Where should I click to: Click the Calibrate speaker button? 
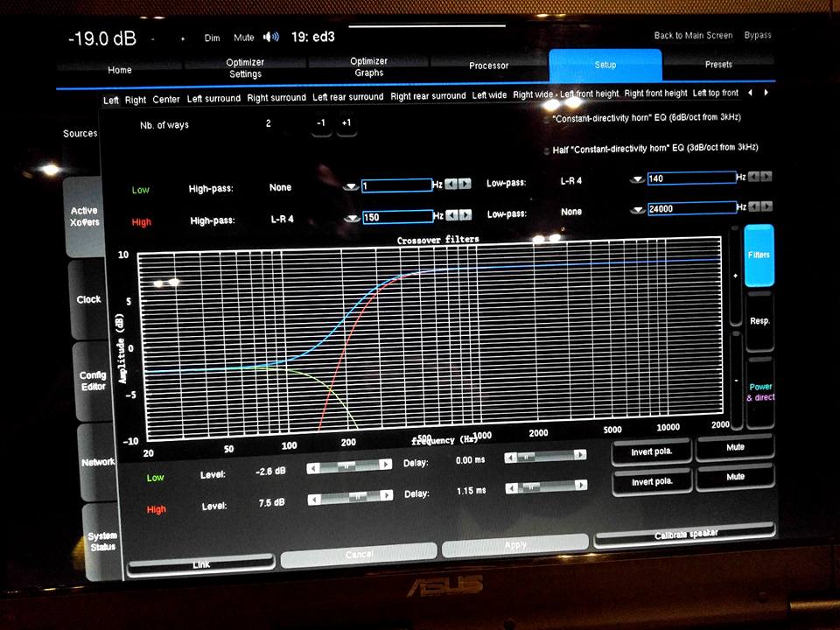tap(685, 535)
